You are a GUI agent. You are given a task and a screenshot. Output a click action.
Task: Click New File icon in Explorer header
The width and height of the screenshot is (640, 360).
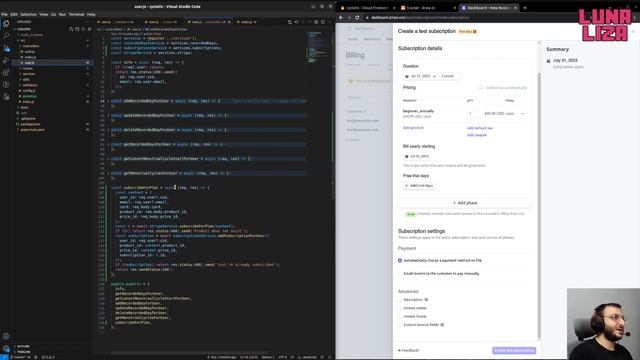(71, 29)
